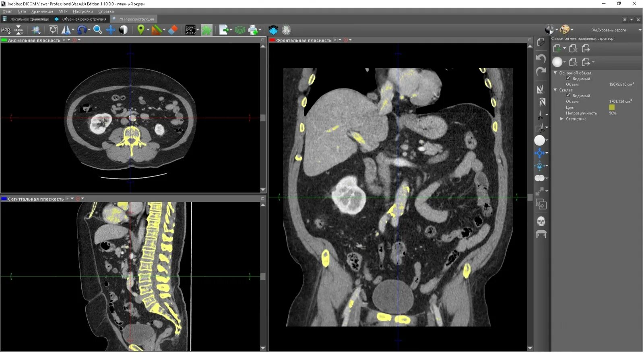Open the print with plus icon
644x353 pixels.
(253, 30)
